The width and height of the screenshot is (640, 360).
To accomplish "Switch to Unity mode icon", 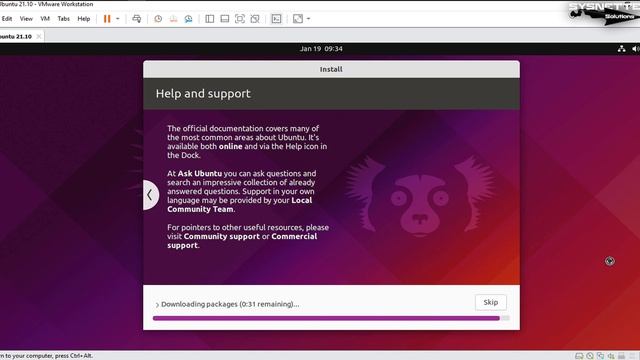I will (x=255, y=19).
